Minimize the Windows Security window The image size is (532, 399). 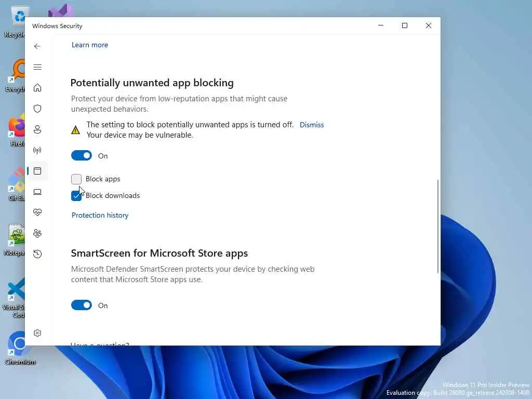click(381, 25)
